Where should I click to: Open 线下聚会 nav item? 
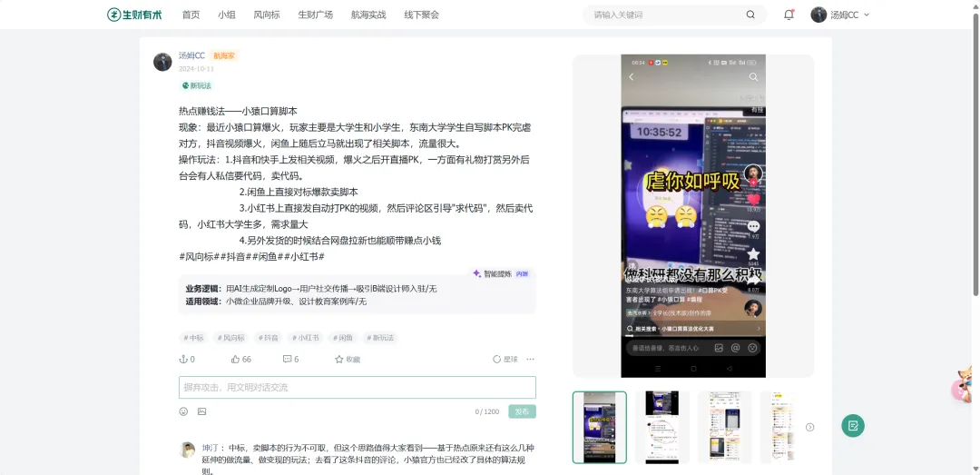421,15
